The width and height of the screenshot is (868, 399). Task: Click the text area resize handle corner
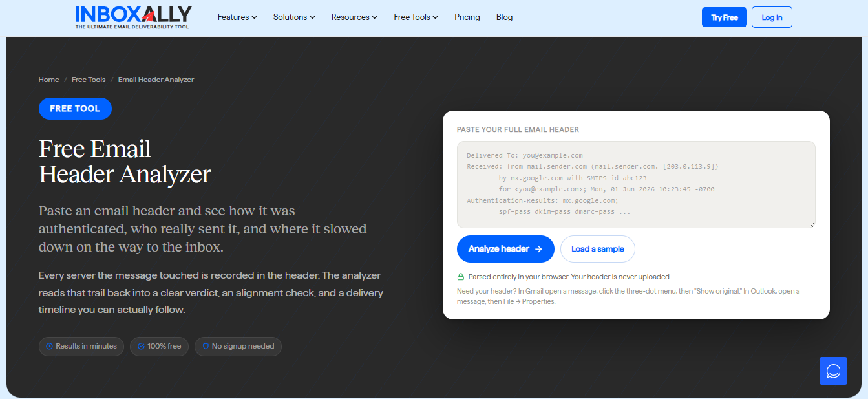[812, 224]
